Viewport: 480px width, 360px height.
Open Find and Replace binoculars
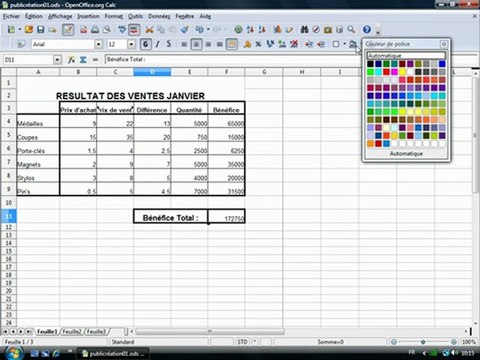(x=304, y=30)
